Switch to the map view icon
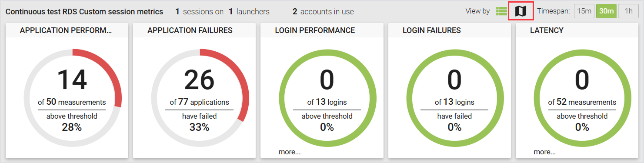 [x=521, y=11]
